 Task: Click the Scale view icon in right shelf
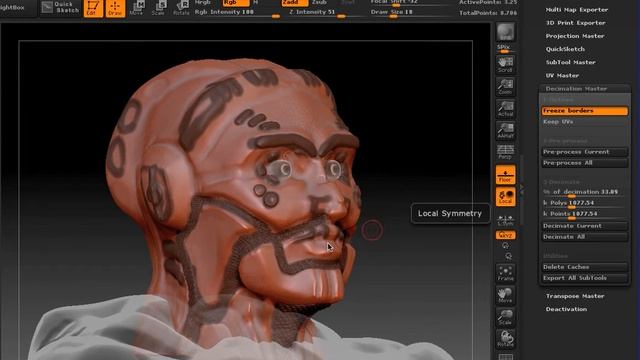tap(506, 317)
